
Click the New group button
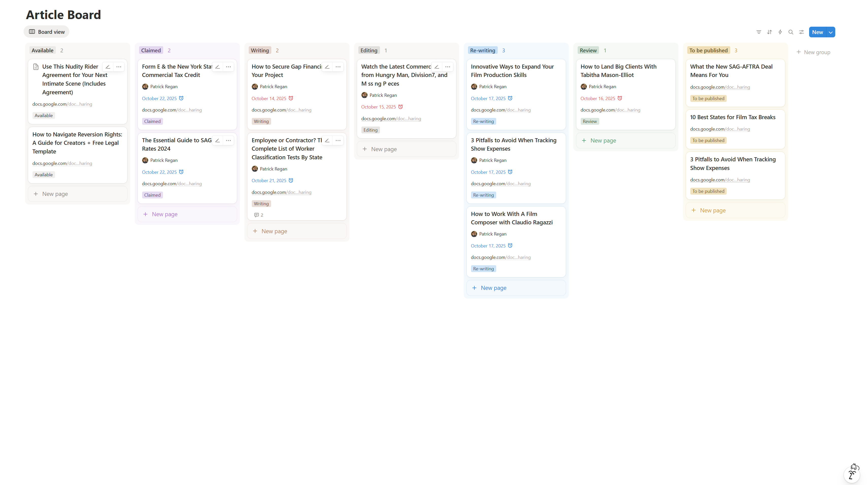pyautogui.click(x=813, y=52)
